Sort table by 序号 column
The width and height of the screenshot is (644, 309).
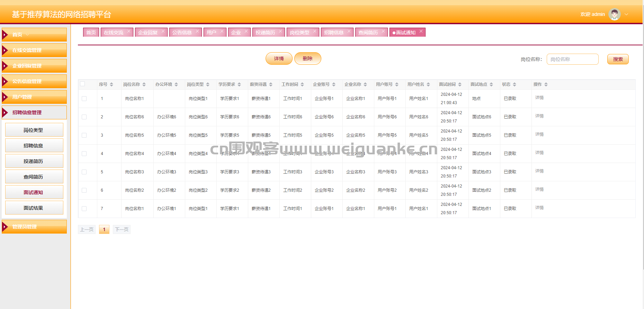[x=111, y=84]
